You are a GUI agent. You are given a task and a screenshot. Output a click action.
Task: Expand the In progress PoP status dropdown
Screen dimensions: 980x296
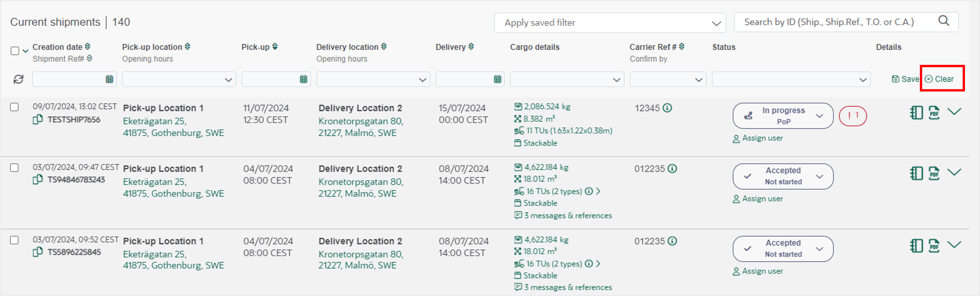819,116
